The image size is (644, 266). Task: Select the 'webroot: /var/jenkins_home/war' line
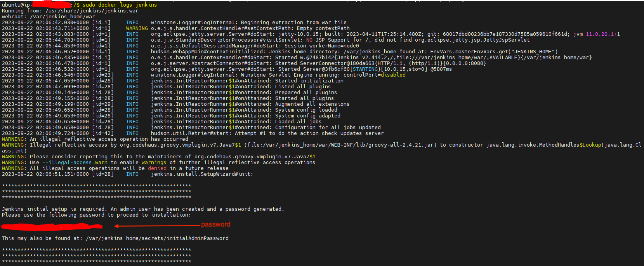coord(49,17)
